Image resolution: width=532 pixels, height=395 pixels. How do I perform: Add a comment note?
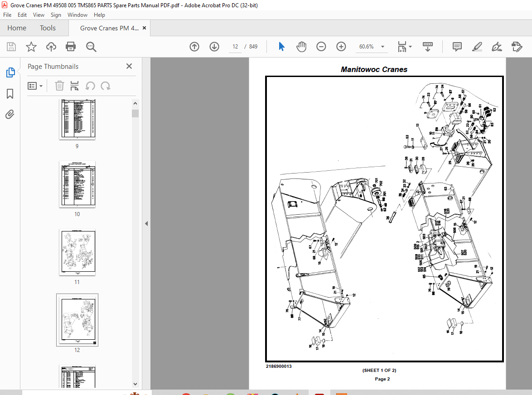pos(457,47)
